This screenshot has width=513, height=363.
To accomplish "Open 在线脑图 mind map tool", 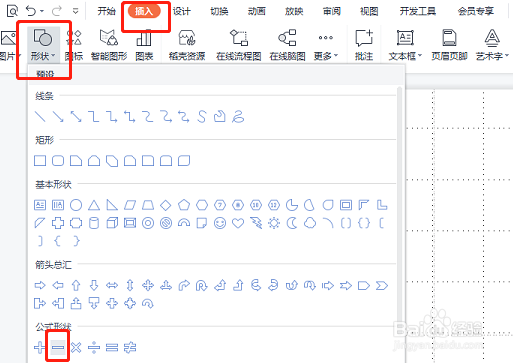I will [x=287, y=45].
